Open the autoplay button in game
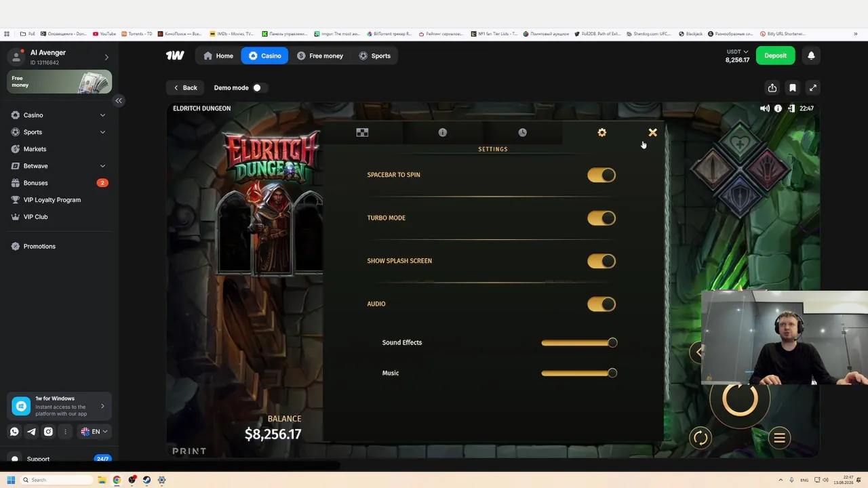868x488 pixels. pyautogui.click(x=701, y=438)
